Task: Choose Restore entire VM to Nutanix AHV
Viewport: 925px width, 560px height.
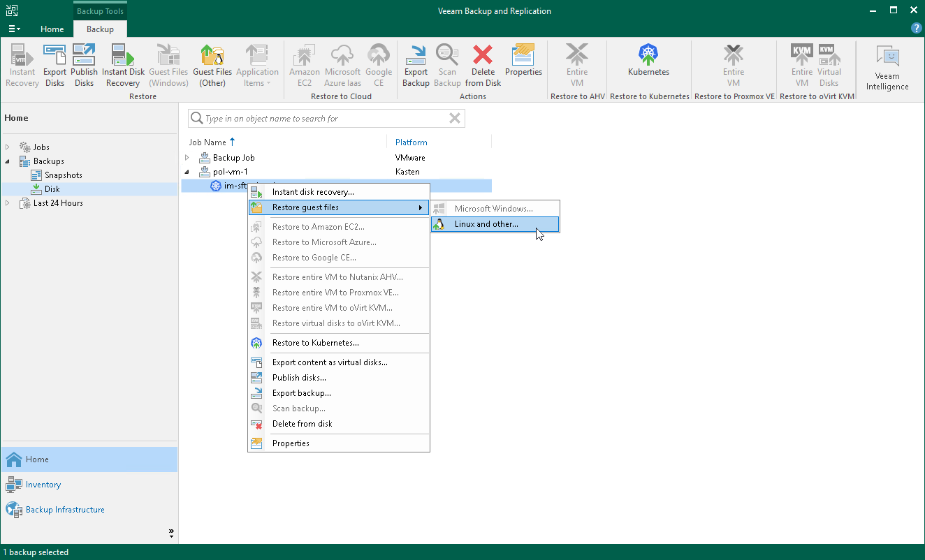Action: pyautogui.click(x=339, y=277)
